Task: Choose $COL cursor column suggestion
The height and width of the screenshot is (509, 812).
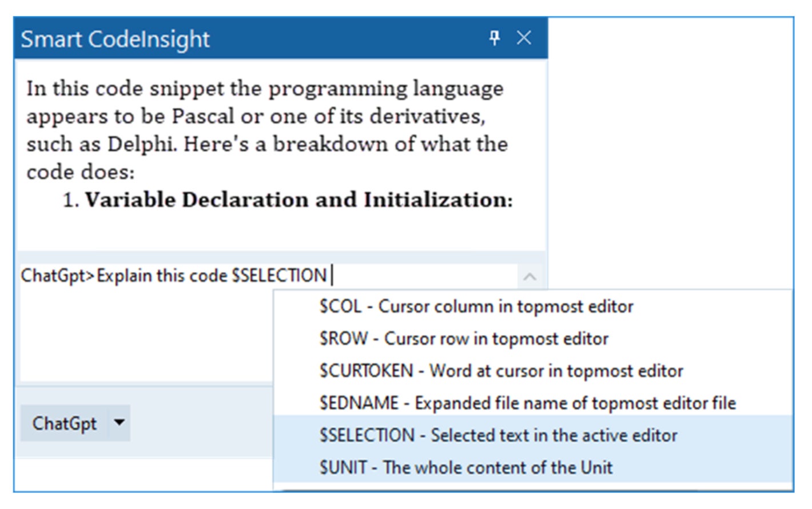Action: tap(476, 307)
